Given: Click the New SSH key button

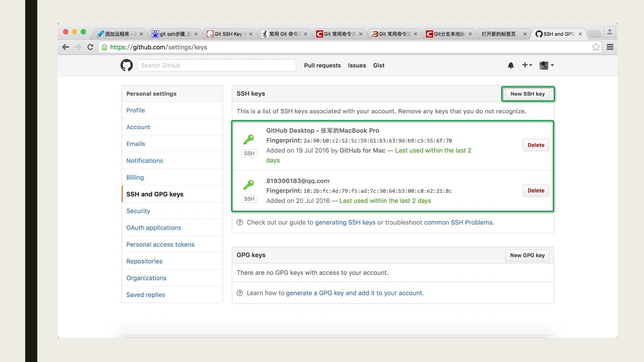Looking at the screenshot, I should click(527, 94).
